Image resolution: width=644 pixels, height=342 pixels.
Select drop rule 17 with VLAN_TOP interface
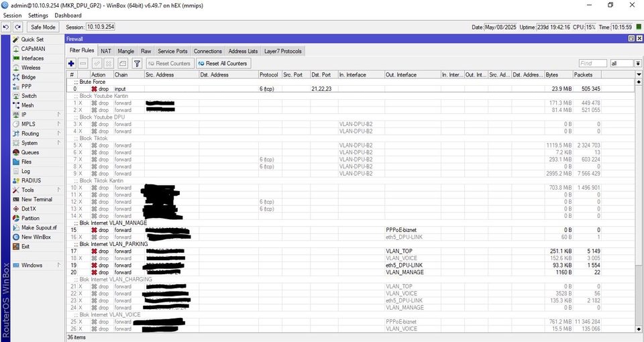[x=351, y=251]
